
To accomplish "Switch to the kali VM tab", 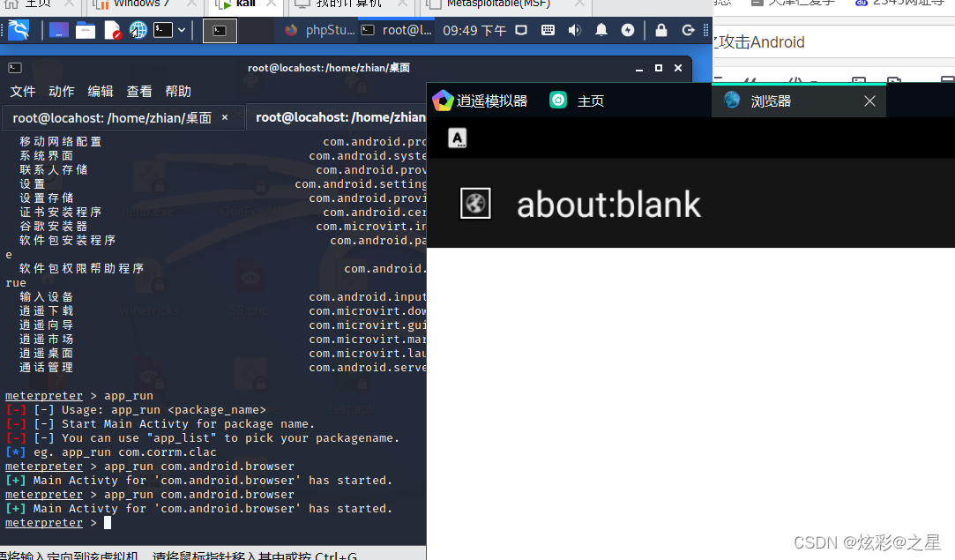I will (246, 5).
